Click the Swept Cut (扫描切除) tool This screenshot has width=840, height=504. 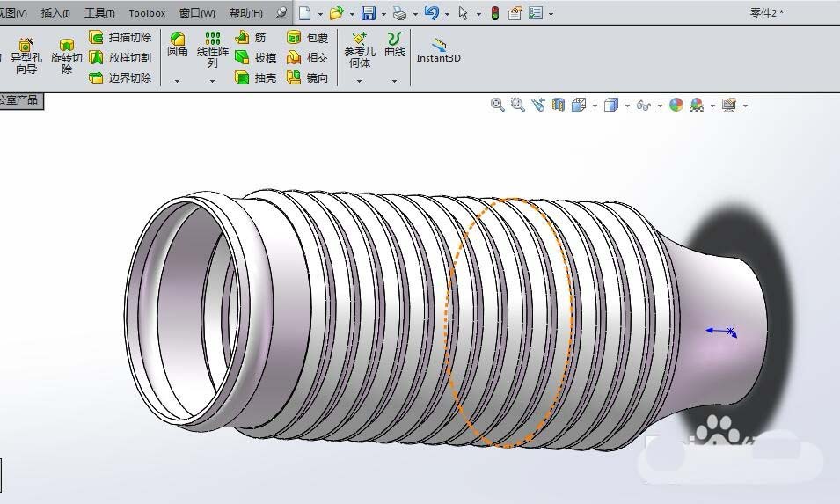120,37
